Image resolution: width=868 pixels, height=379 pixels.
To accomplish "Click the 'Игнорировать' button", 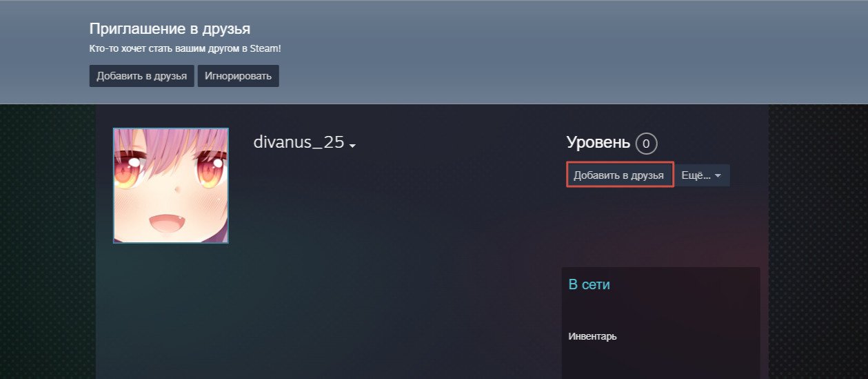I will (239, 76).
